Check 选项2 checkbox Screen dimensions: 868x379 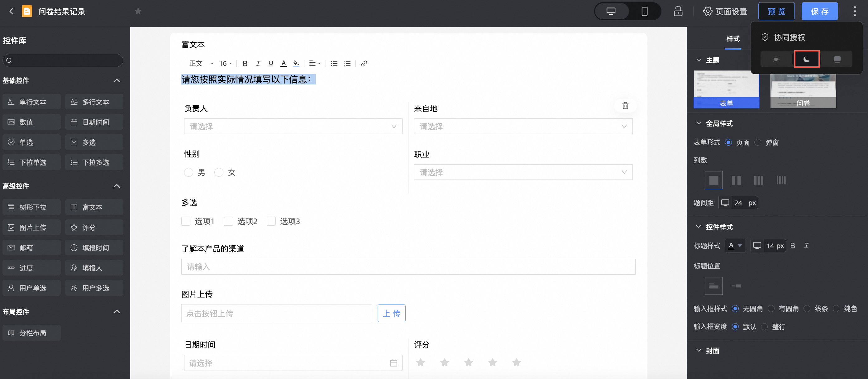tap(228, 221)
